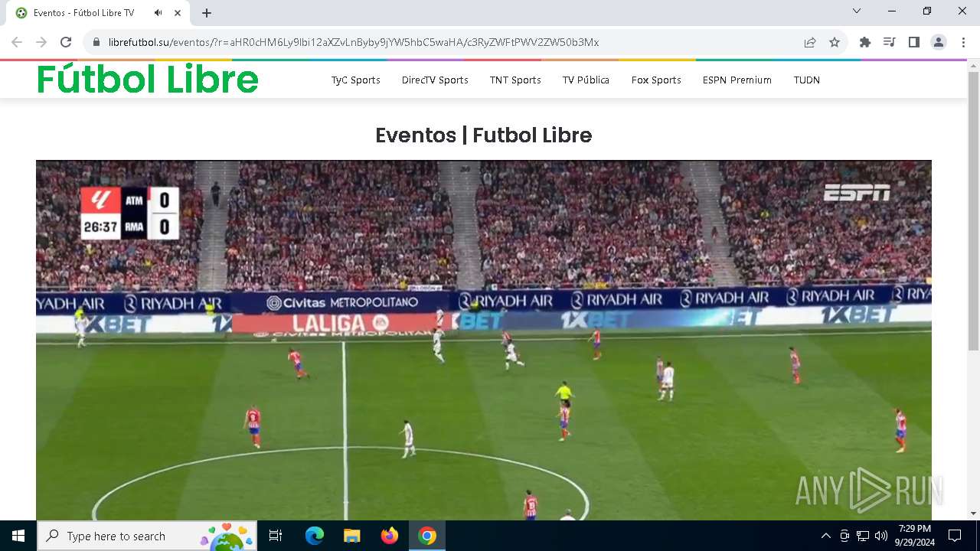Click the page vertical scrollbar
The image size is (980, 551).
(973, 210)
